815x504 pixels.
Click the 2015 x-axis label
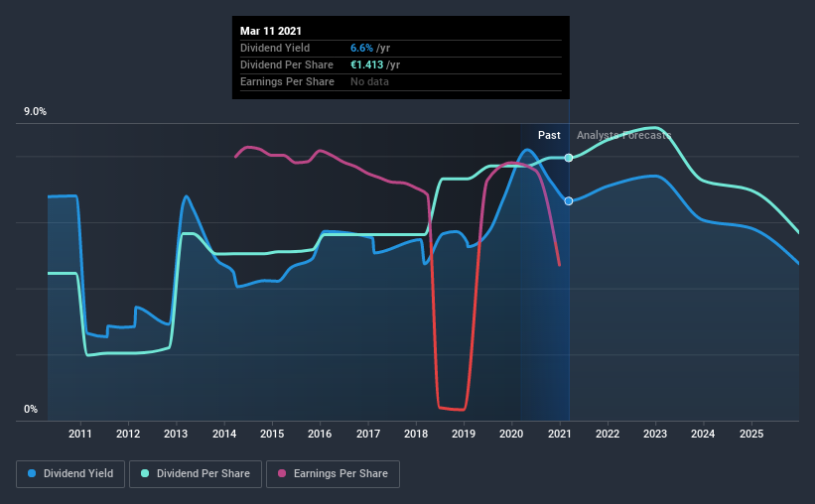coord(272,434)
